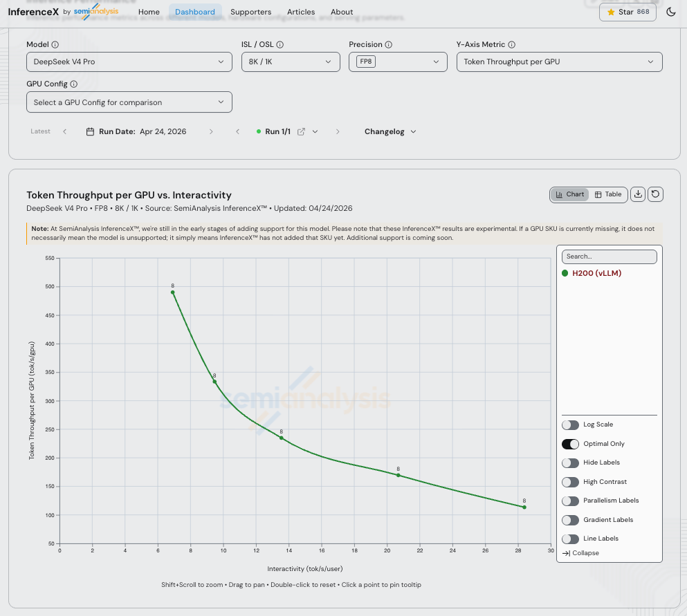Open the ISL / OSL dropdown 8K / 1K

coord(291,62)
